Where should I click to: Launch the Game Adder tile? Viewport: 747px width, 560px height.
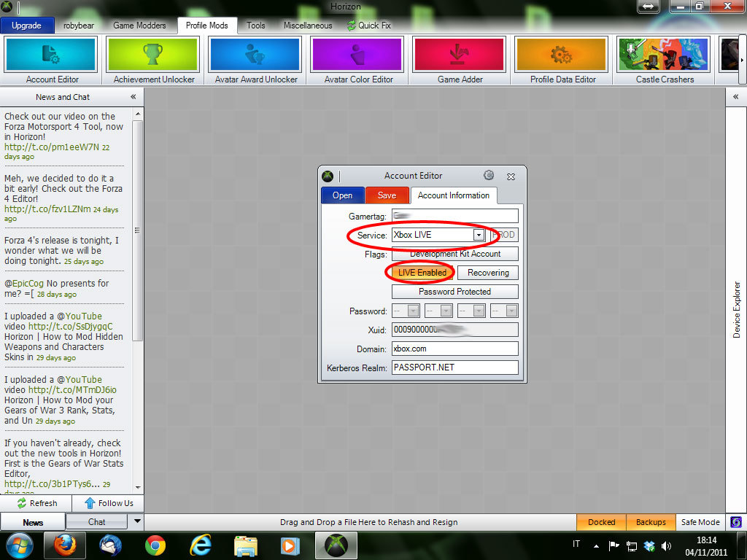click(x=460, y=61)
